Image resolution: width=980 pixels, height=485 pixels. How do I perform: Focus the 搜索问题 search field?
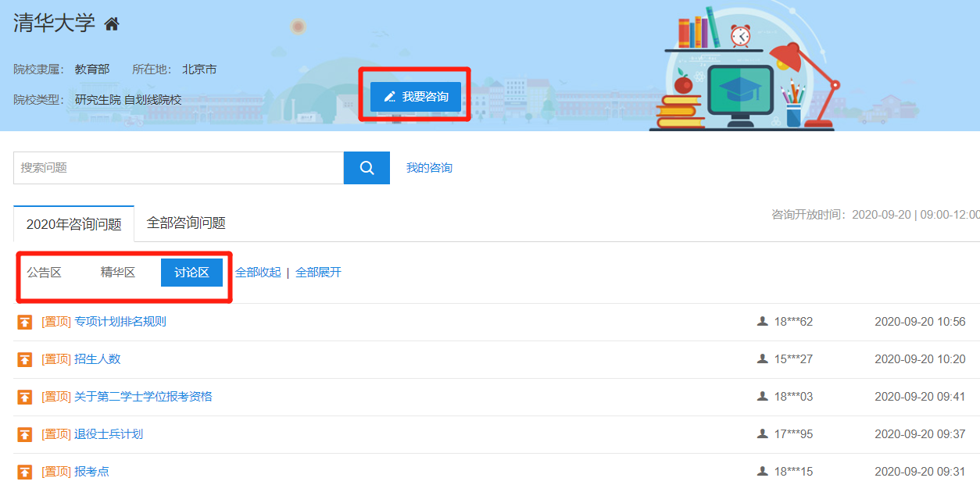pos(178,168)
